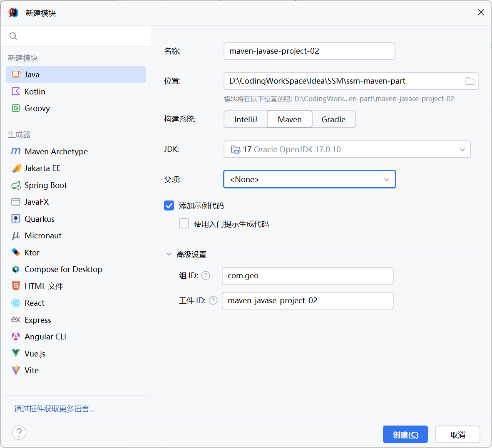Select IntelliJ build system

(x=245, y=119)
